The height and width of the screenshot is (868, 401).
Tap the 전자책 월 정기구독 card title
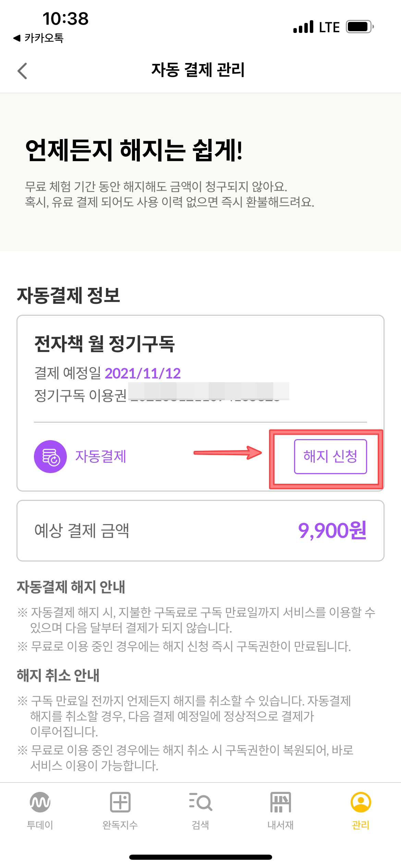[x=105, y=343]
